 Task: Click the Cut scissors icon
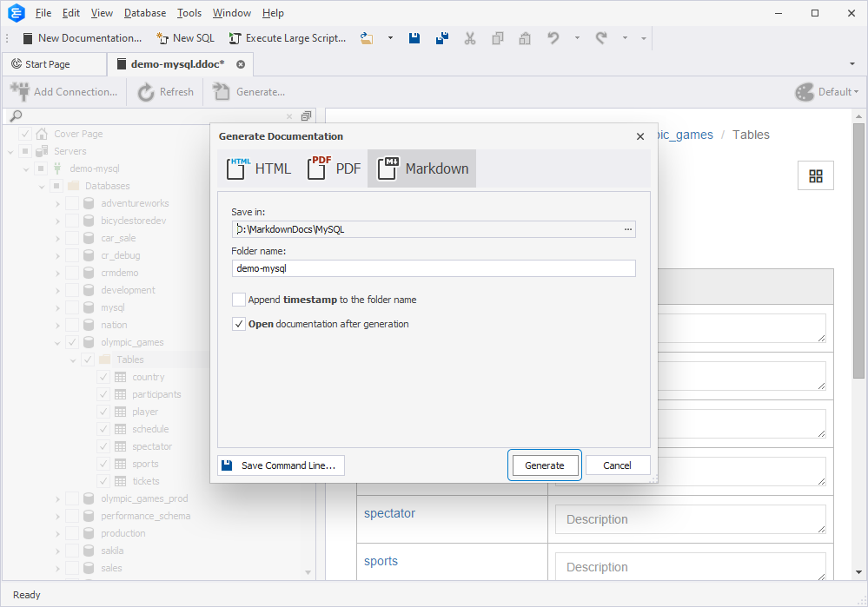[x=470, y=38]
